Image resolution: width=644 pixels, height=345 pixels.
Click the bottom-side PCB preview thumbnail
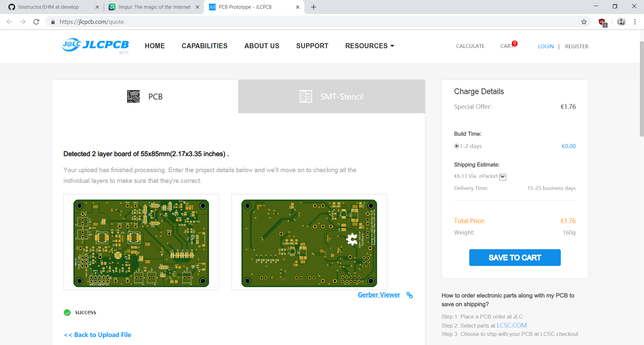(x=309, y=242)
